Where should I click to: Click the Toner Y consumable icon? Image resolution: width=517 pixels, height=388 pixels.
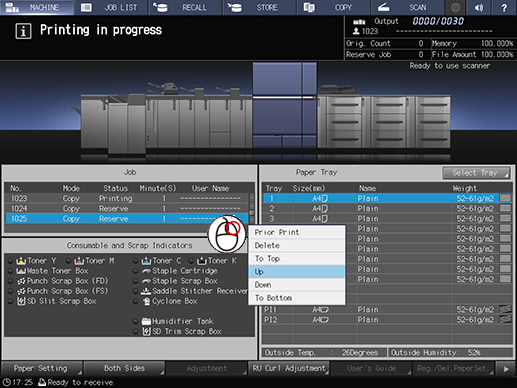(x=21, y=261)
